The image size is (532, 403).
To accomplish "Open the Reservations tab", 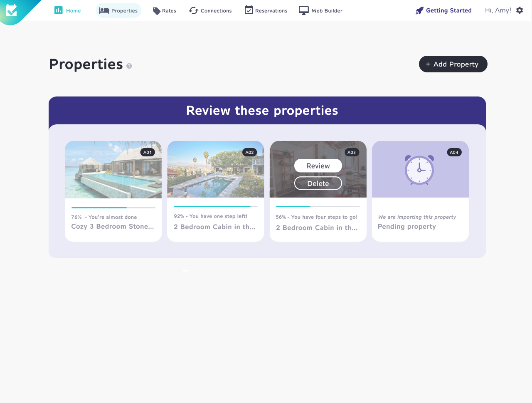I will [x=266, y=10].
